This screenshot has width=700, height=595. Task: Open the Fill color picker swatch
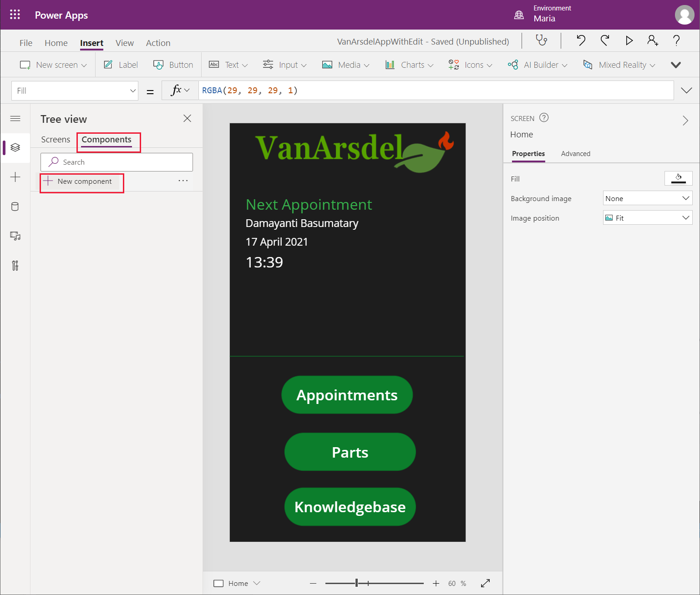pyautogui.click(x=678, y=178)
